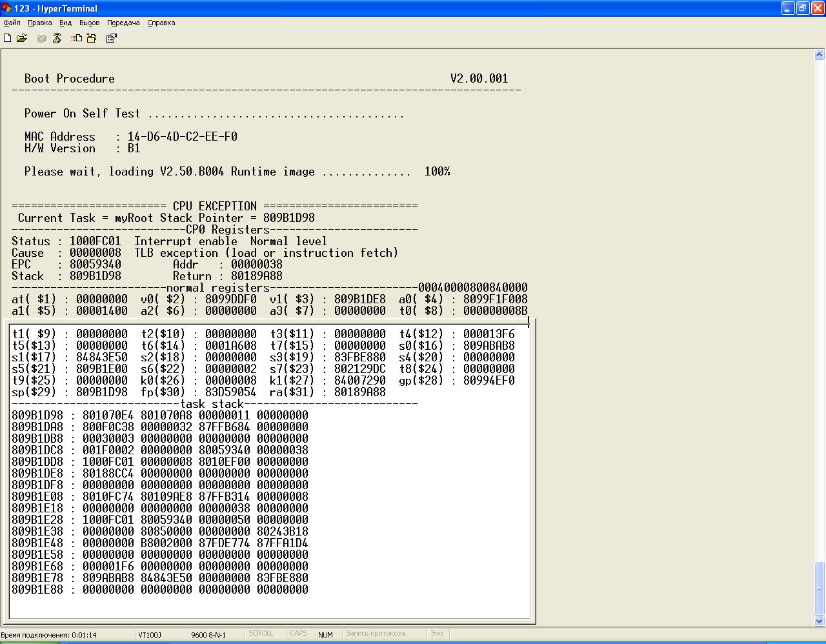Open the Справка menu
This screenshot has width=826, height=644.
coord(161,23)
